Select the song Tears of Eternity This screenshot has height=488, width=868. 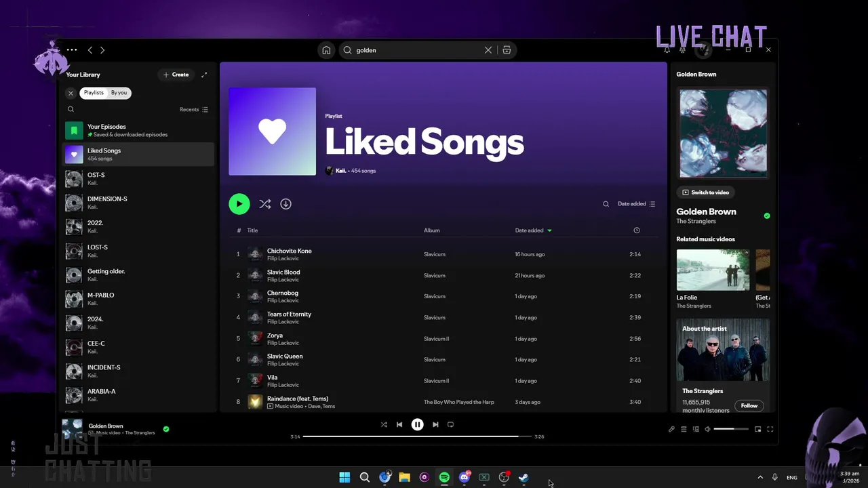point(444,317)
